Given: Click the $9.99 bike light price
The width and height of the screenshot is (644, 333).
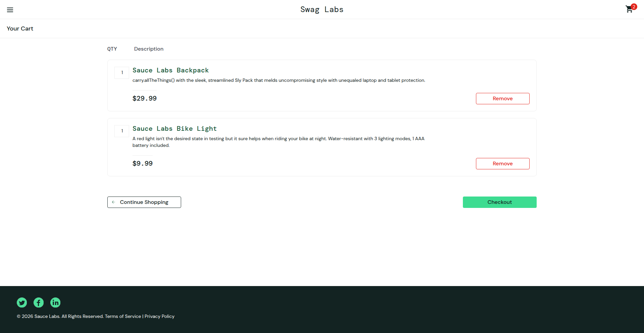Looking at the screenshot, I should pyautogui.click(x=143, y=164).
